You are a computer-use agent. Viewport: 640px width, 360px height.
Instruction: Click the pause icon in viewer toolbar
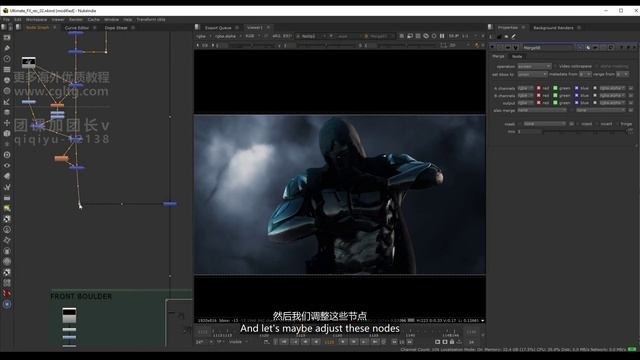click(x=442, y=36)
